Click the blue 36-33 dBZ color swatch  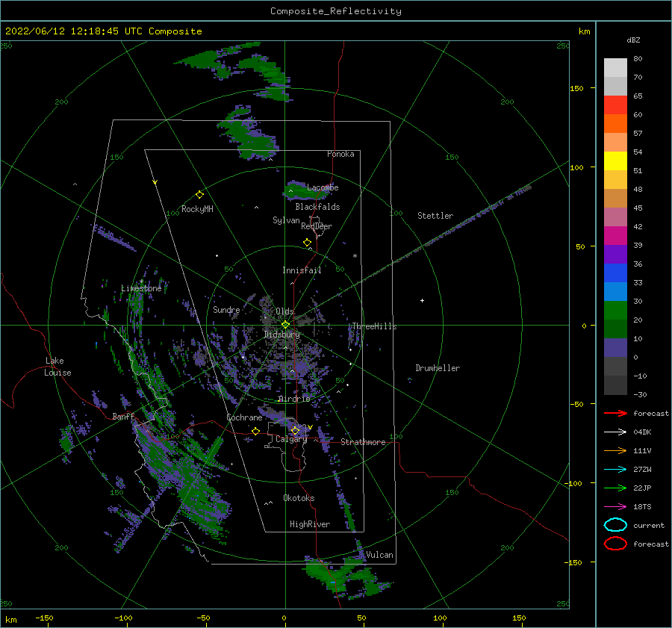615,273
